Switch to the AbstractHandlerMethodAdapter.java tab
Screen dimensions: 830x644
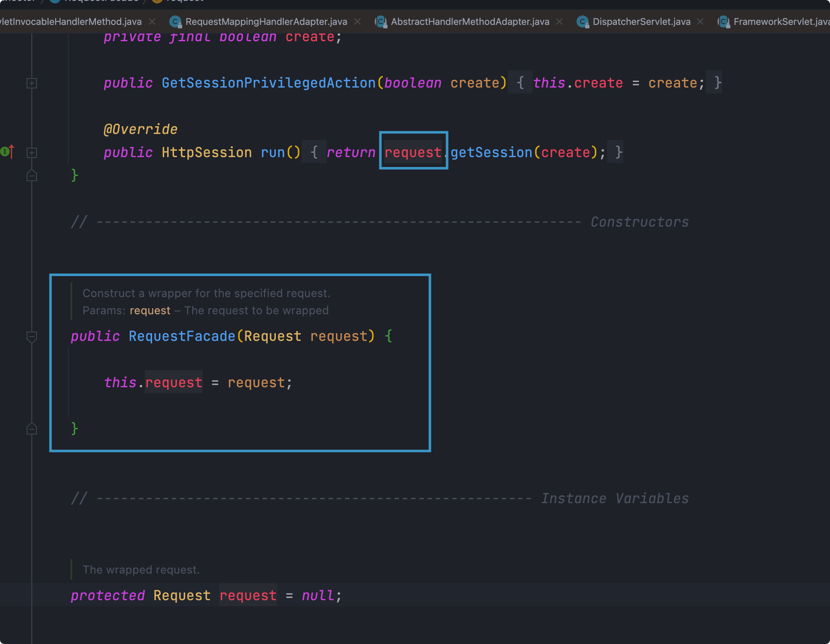click(x=470, y=21)
